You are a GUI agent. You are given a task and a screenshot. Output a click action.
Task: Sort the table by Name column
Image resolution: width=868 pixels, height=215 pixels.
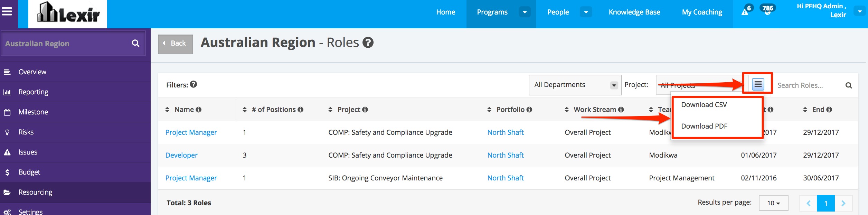(167, 110)
